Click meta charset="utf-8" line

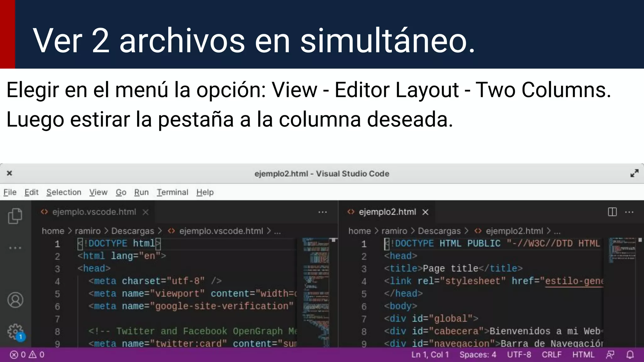(x=155, y=281)
